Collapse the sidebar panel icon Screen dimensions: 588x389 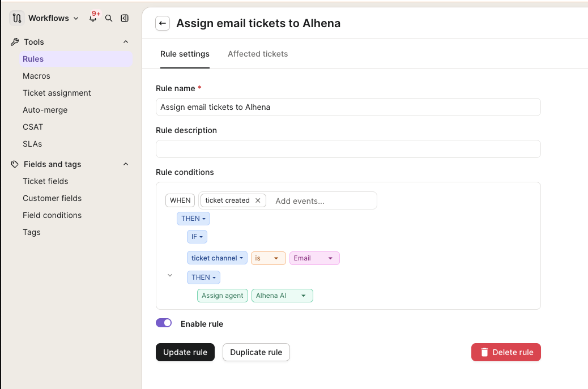pos(125,18)
